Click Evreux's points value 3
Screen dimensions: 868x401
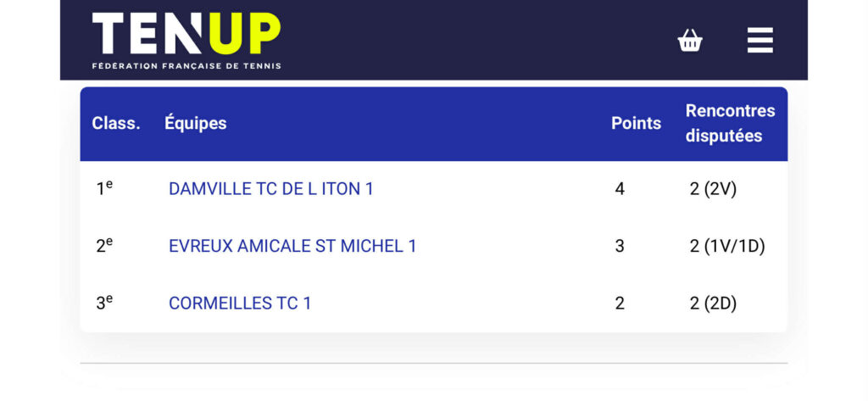coord(620,246)
